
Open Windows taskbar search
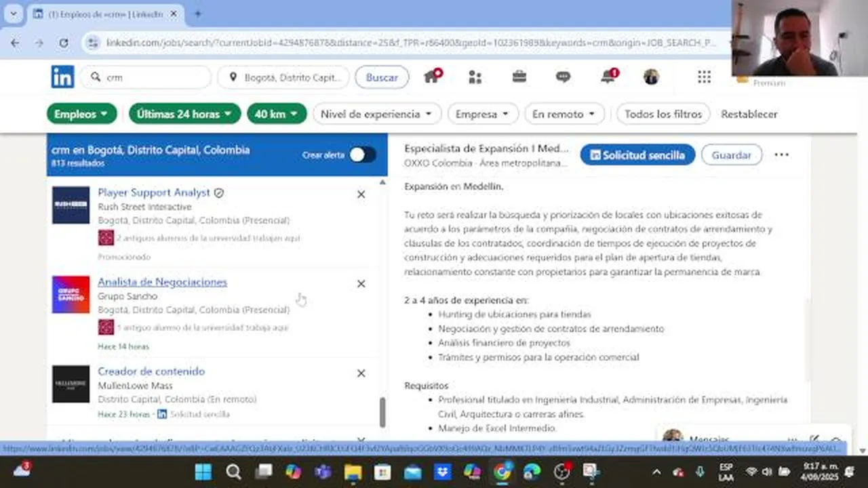(x=234, y=472)
